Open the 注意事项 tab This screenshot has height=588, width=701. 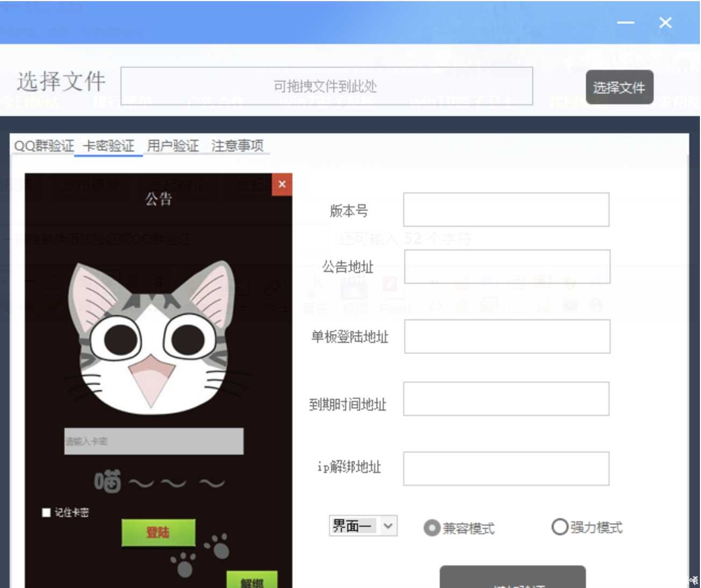coord(237,146)
